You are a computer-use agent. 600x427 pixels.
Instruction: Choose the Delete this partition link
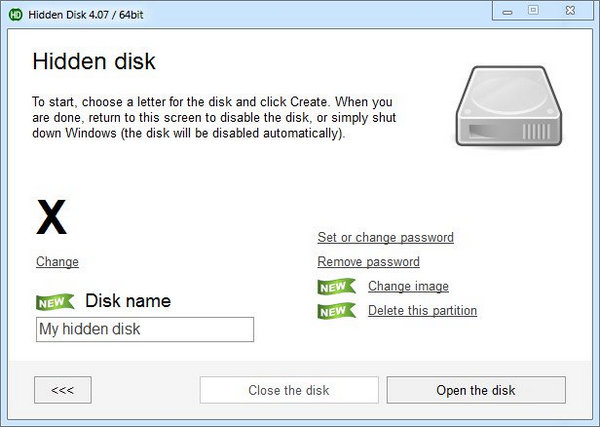[422, 311]
